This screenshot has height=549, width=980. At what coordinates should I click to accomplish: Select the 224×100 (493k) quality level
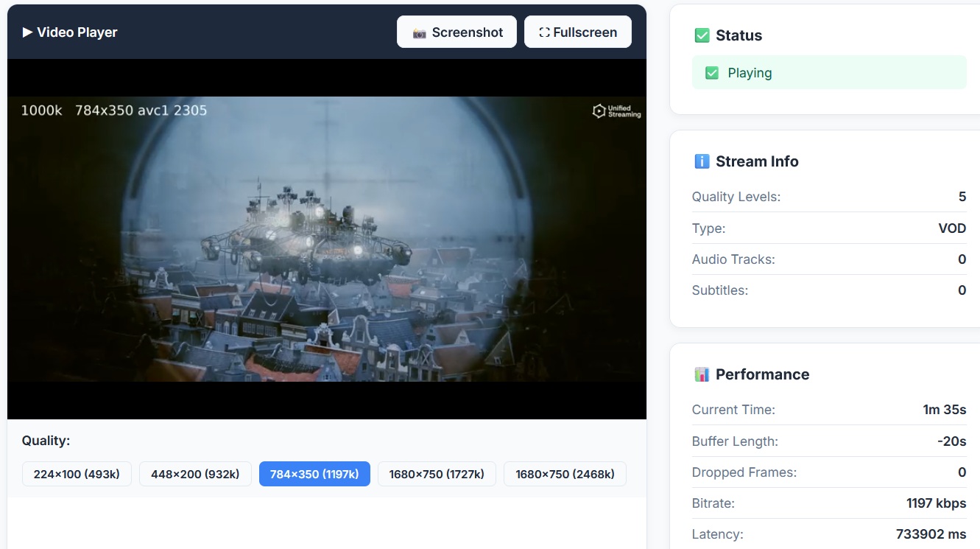[x=77, y=474]
